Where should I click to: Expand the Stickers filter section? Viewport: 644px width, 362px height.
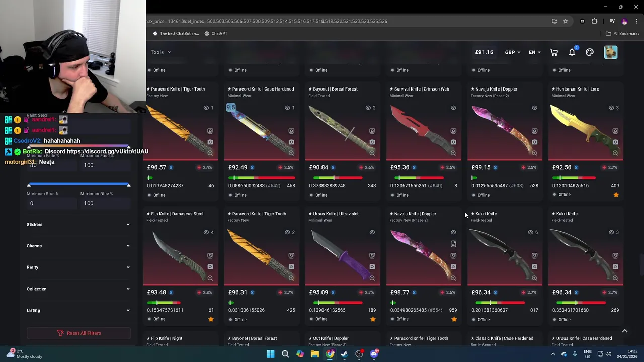(78, 224)
